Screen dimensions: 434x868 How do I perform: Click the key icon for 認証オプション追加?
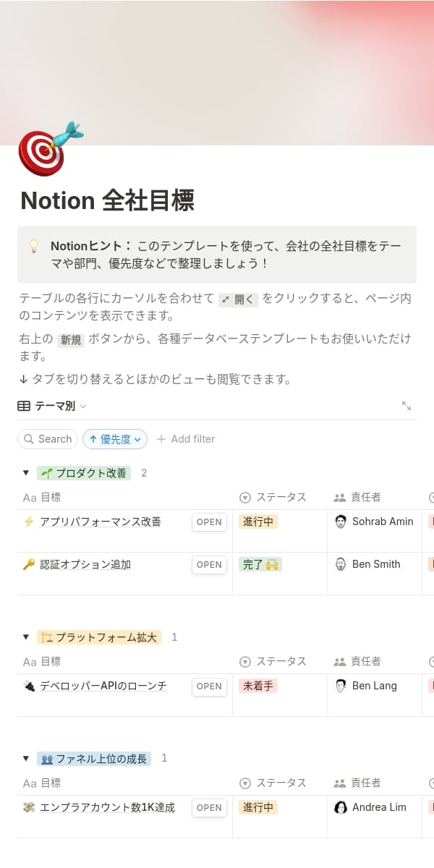point(29,564)
